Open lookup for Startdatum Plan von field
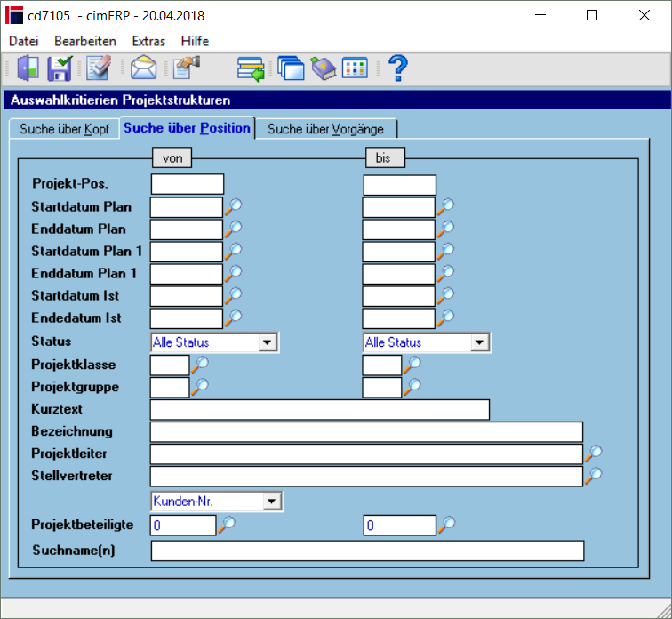672x619 pixels. (234, 206)
